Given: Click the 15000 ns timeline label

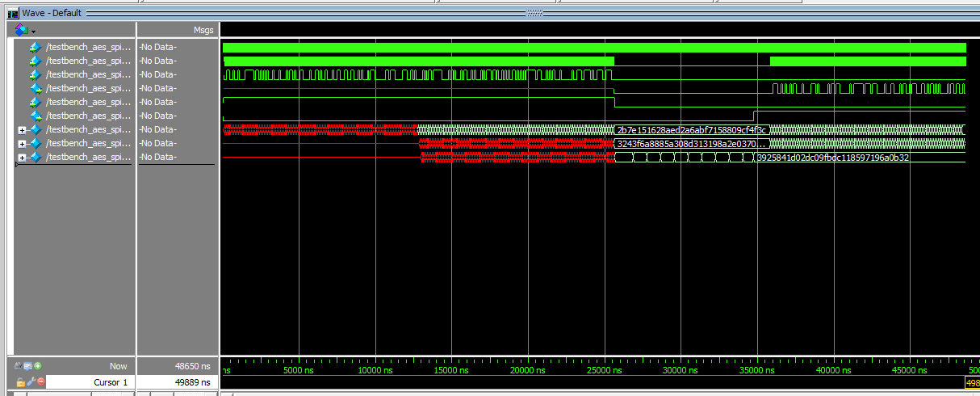Looking at the screenshot, I should coord(453,370).
